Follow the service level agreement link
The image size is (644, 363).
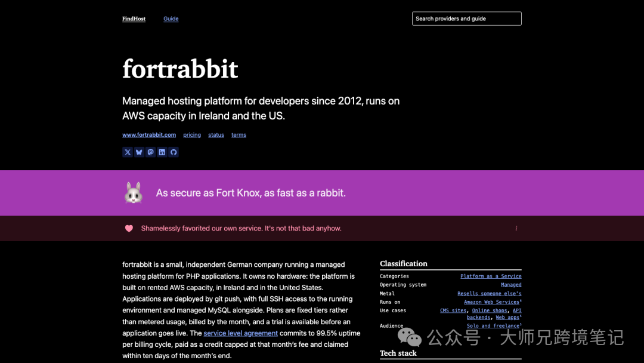tap(241, 333)
